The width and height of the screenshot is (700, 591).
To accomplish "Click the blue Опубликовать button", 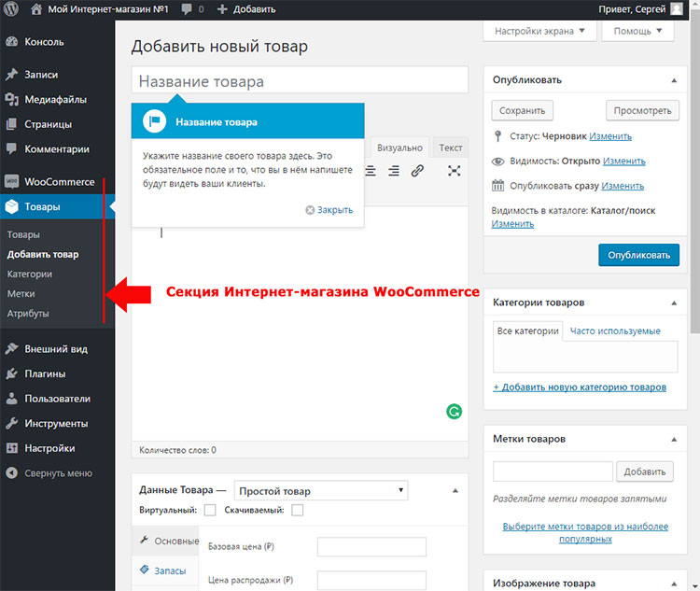I will pos(638,255).
